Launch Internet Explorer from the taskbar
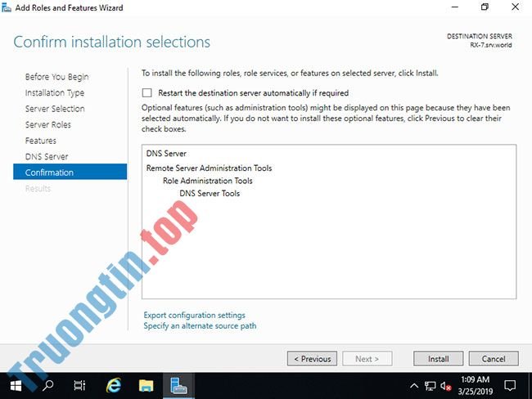This screenshot has height=399, width=532. (113, 386)
